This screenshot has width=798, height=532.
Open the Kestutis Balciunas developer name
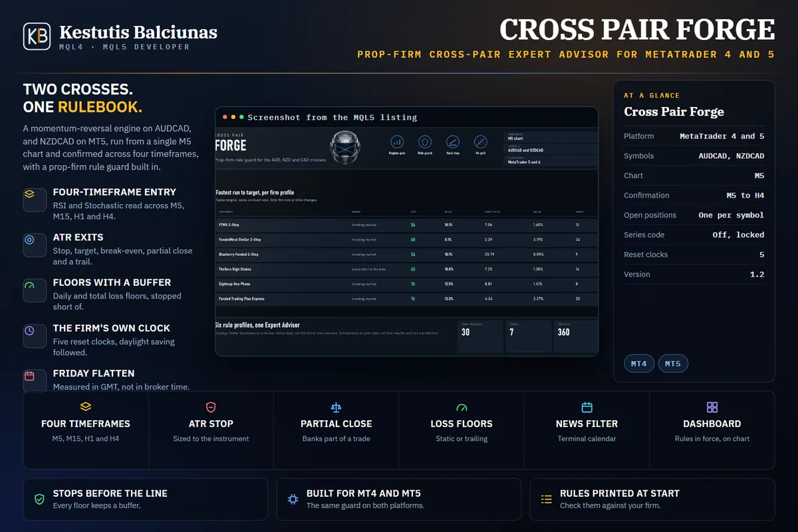[138, 32]
